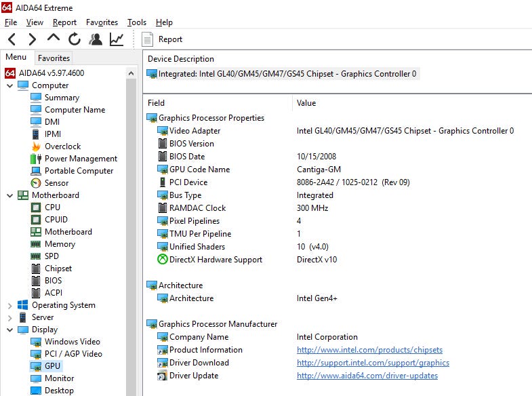Click the Up arrow toolbar icon

(53, 39)
